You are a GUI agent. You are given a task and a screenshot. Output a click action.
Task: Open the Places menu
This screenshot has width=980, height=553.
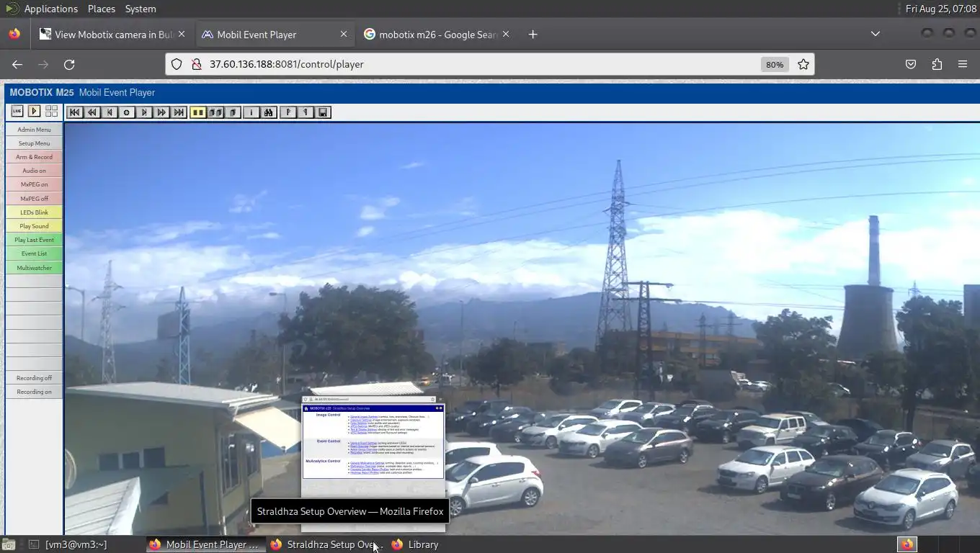[x=102, y=9]
